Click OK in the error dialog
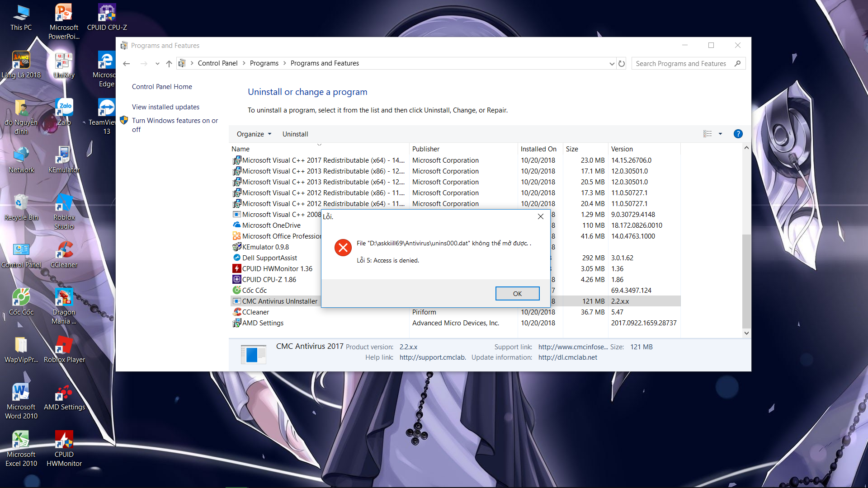This screenshot has width=868, height=488. (517, 294)
